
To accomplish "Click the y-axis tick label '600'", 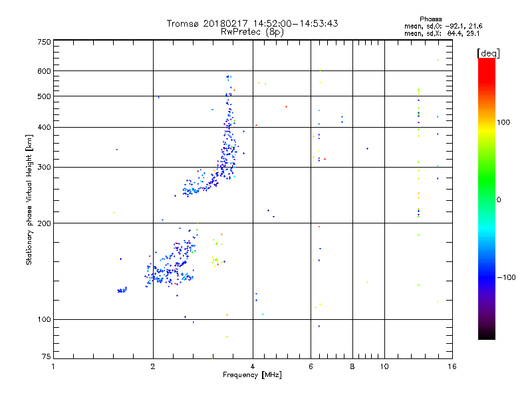I will click(44, 71).
